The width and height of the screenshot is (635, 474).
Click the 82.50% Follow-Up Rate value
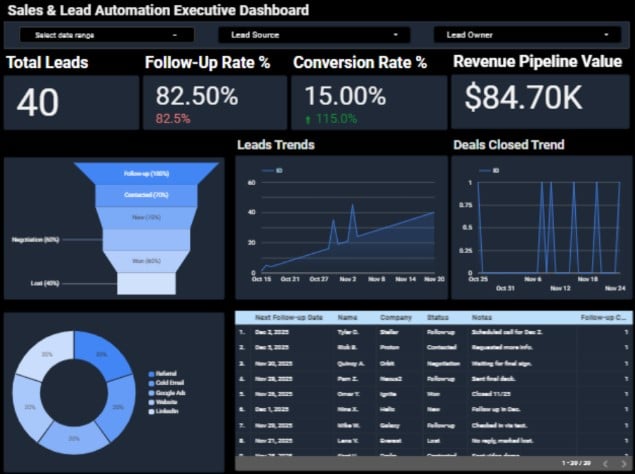coord(197,96)
